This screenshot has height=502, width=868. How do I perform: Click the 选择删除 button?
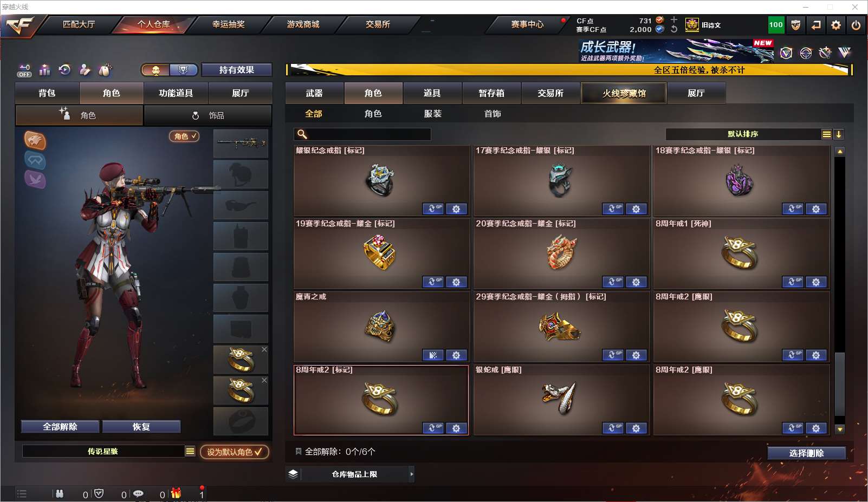pyautogui.click(x=807, y=453)
